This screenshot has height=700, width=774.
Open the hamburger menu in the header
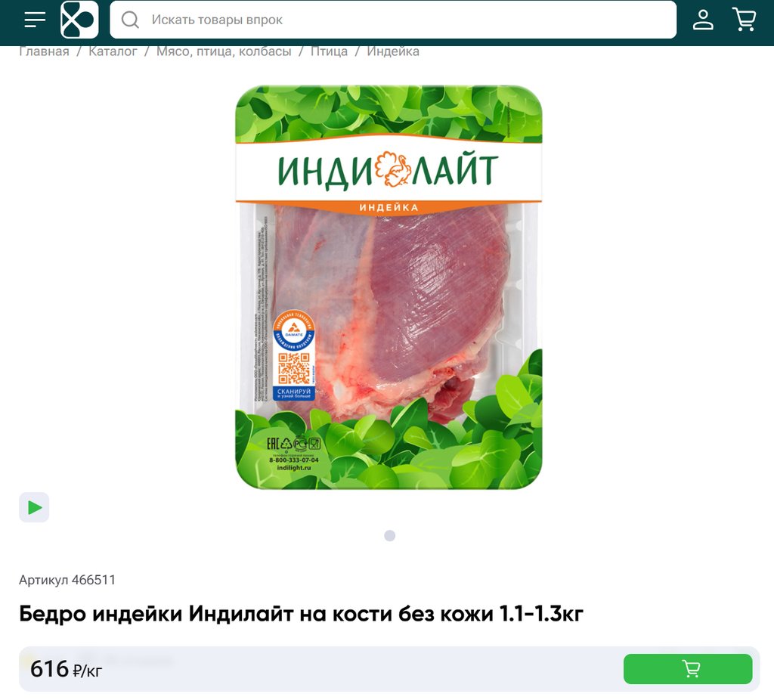pos(35,20)
